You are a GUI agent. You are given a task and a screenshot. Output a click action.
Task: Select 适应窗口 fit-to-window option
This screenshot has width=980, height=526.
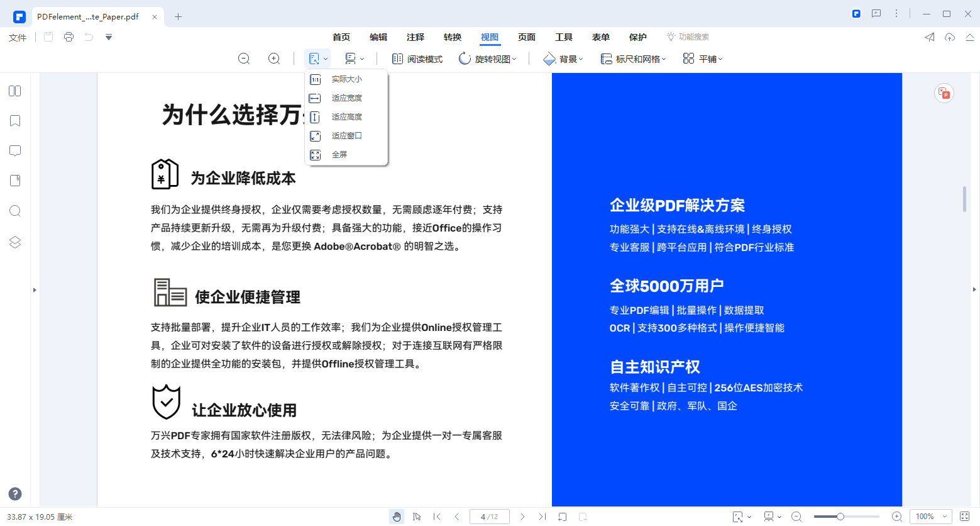(x=346, y=135)
